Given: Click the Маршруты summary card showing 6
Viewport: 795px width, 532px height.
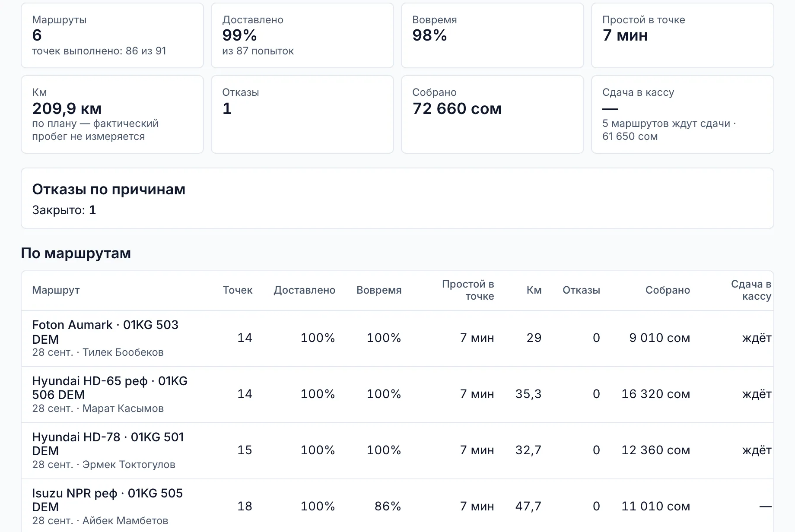Looking at the screenshot, I should coord(112,35).
